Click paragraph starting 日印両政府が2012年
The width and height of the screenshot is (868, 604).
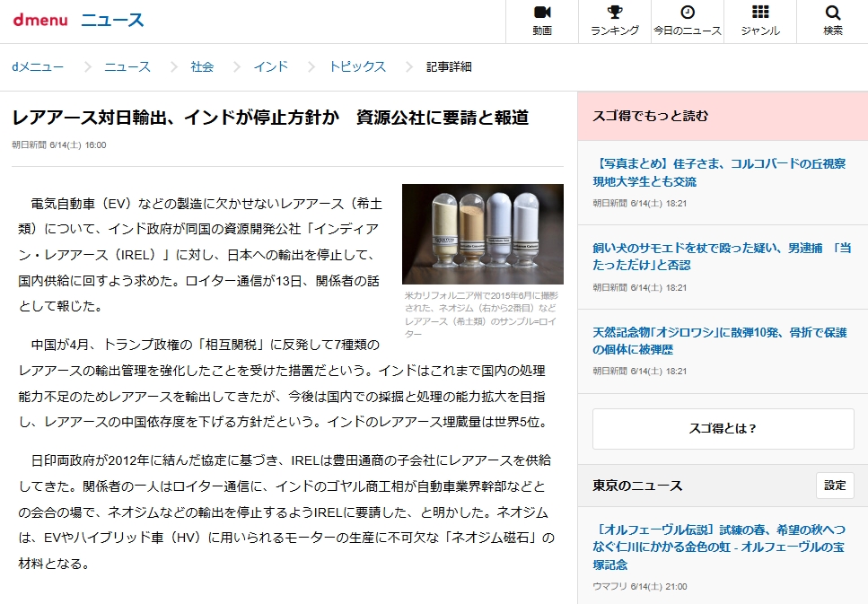286,512
